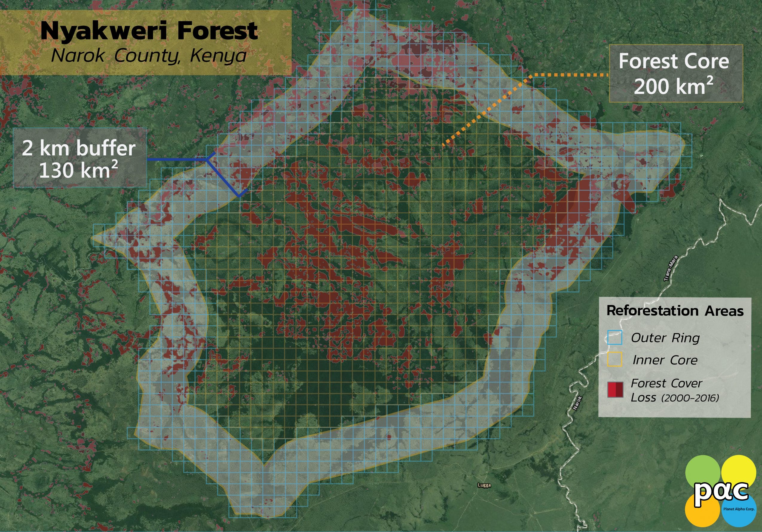Click the Outer Ring legend text

[x=665, y=338]
